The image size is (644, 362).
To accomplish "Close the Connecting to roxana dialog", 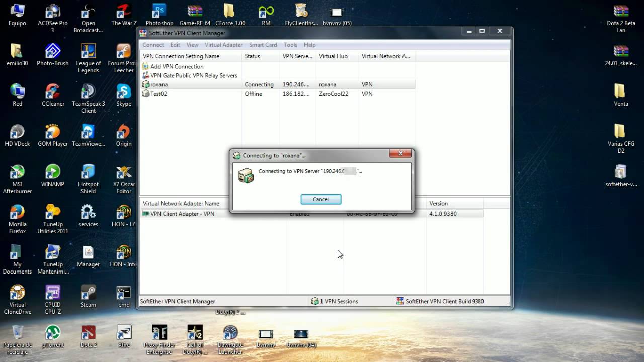I will [400, 153].
